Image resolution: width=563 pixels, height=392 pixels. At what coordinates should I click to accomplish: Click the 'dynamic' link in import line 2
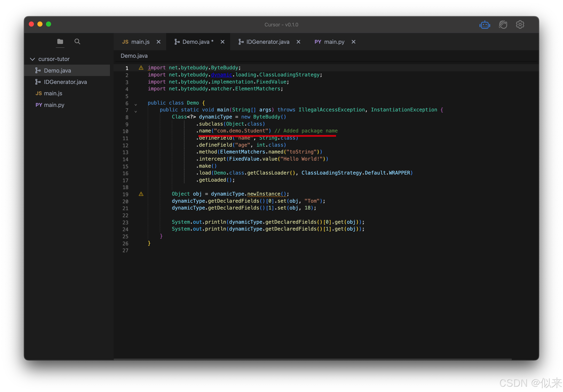coord(221,75)
